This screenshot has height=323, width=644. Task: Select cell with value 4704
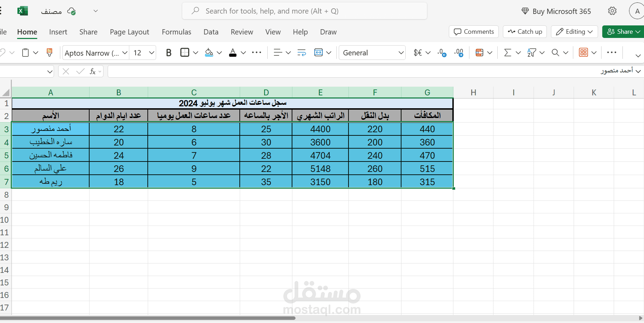[x=320, y=155]
